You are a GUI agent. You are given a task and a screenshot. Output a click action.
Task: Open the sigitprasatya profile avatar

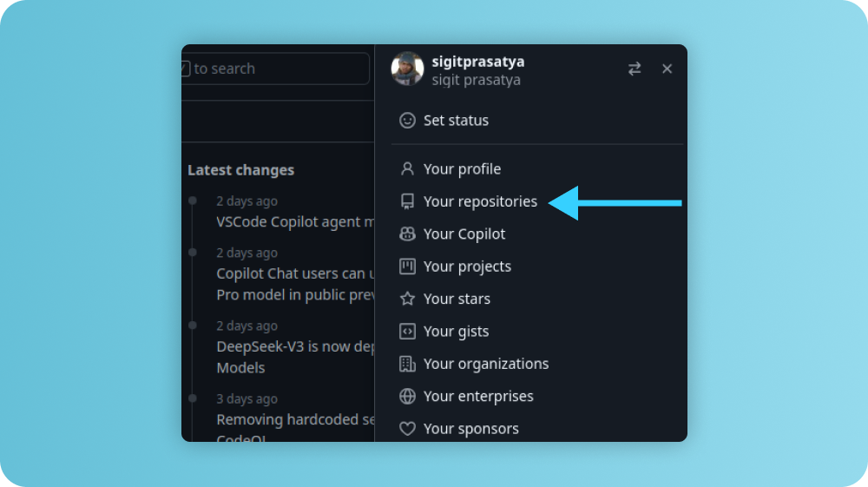[407, 69]
